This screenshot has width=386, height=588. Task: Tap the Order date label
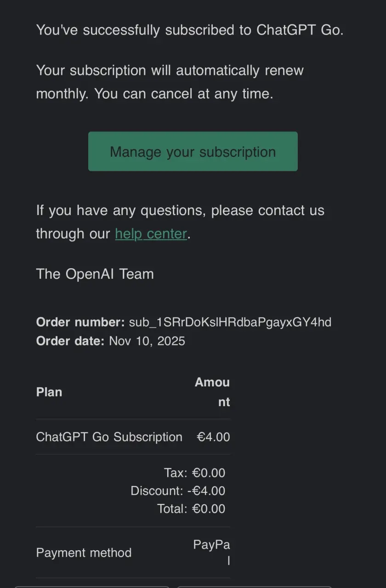pos(70,341)
